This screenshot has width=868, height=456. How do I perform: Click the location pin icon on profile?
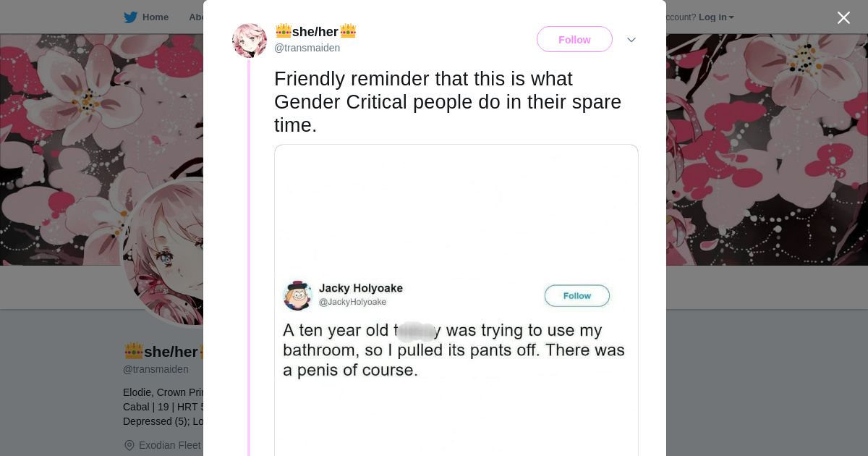click(x=129, y=445)
